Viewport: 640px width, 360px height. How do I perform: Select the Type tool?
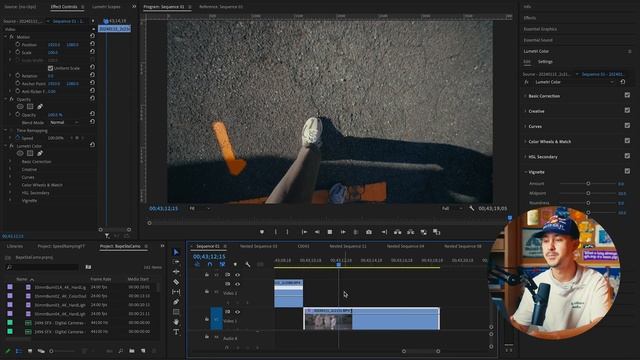[176, 332]
